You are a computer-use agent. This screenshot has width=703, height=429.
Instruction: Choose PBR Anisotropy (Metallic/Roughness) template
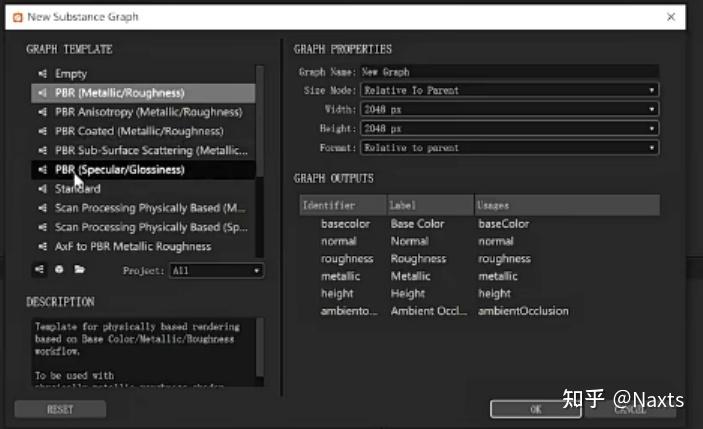[x=143, y=112]
